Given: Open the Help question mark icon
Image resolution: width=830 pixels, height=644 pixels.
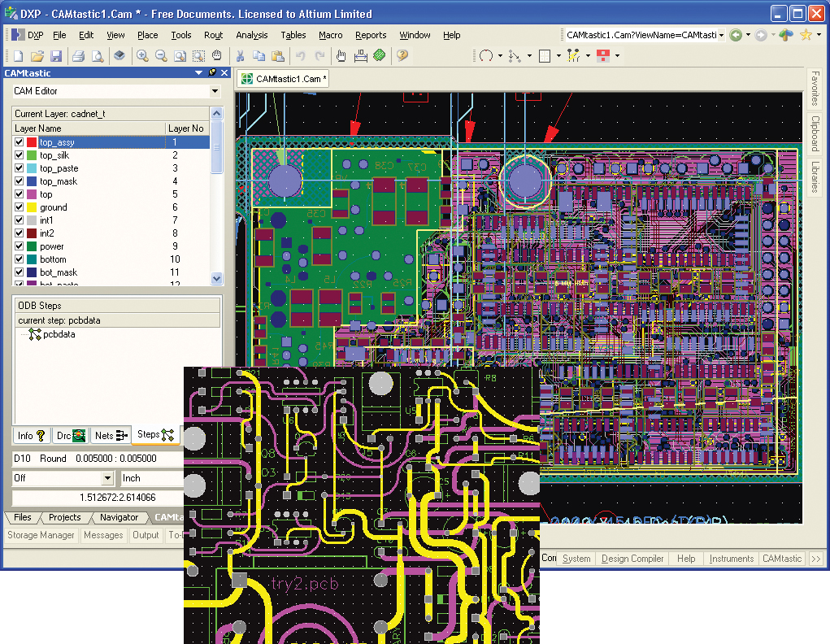Looking at the screenshot, I should point(402,56).
